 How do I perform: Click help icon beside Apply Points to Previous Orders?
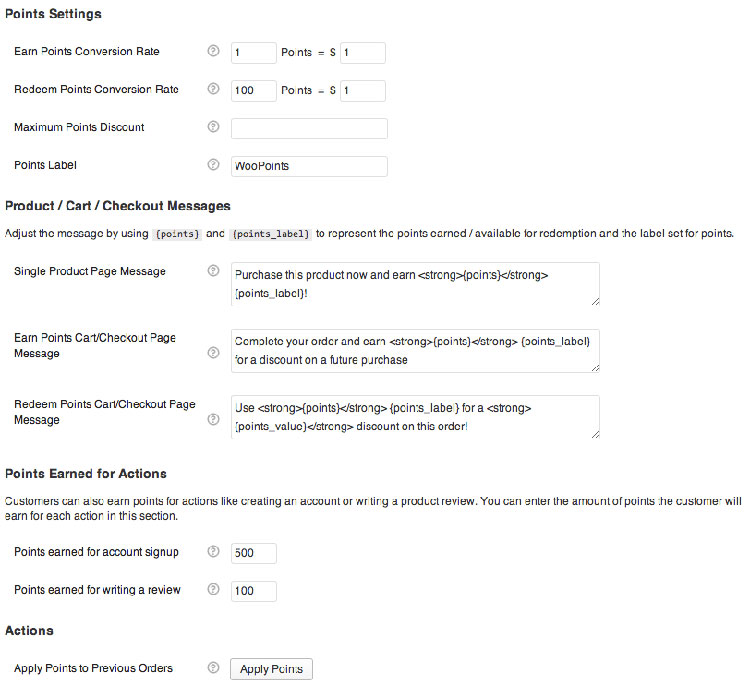(213, 668)
